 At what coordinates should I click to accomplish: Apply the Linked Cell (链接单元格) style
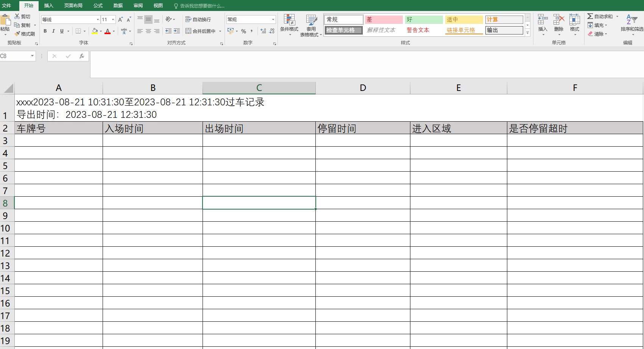pos(464,30)
